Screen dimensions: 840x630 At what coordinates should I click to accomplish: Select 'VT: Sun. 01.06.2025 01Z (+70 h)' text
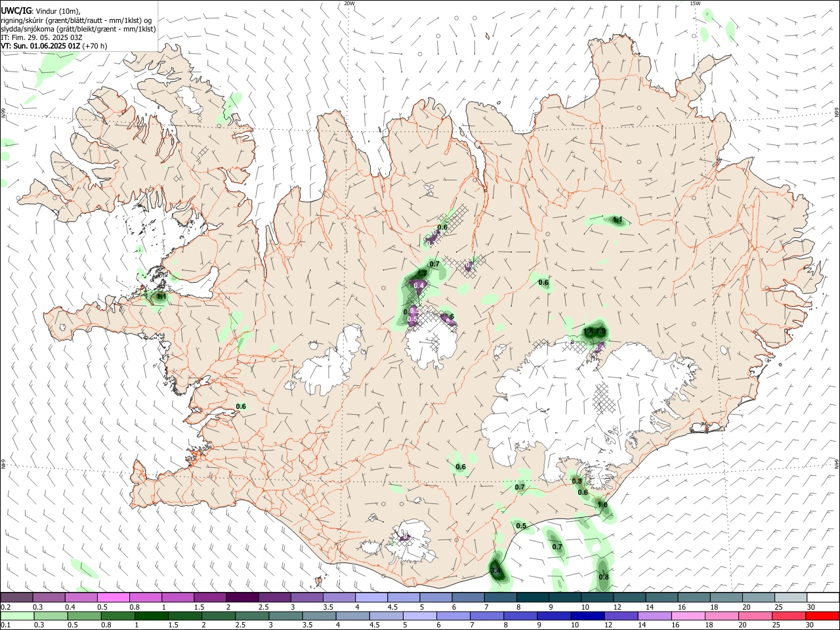click(x=54, y=46)
